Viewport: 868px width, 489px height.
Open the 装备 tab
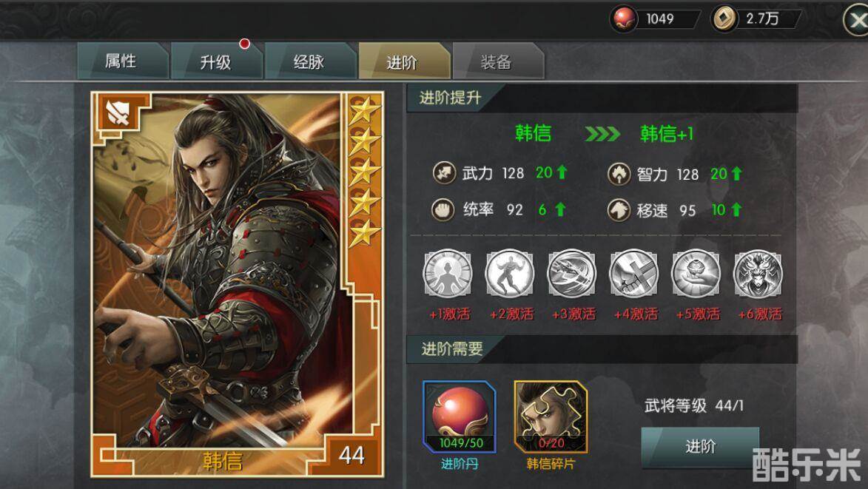click(x=498, y=61)
